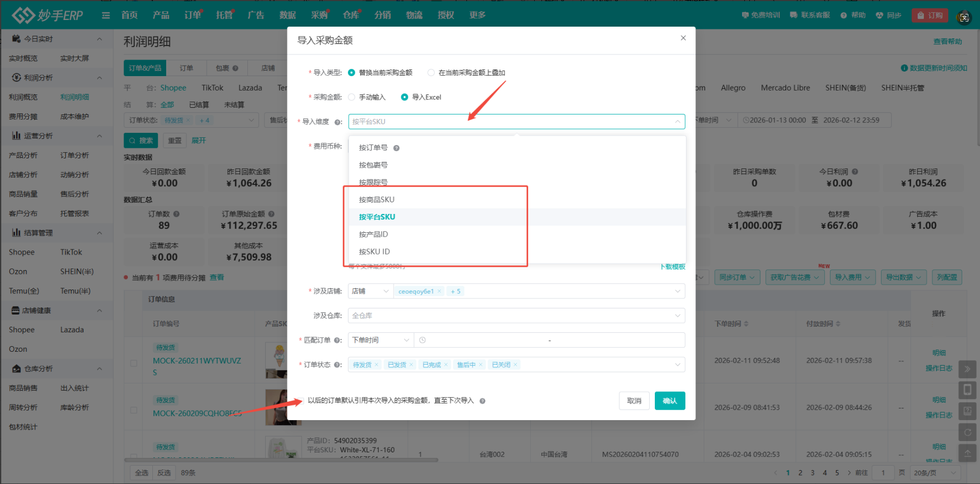Click help icon beside 订单状态 label
Screen dimensions: 980x484
(337, 365)
